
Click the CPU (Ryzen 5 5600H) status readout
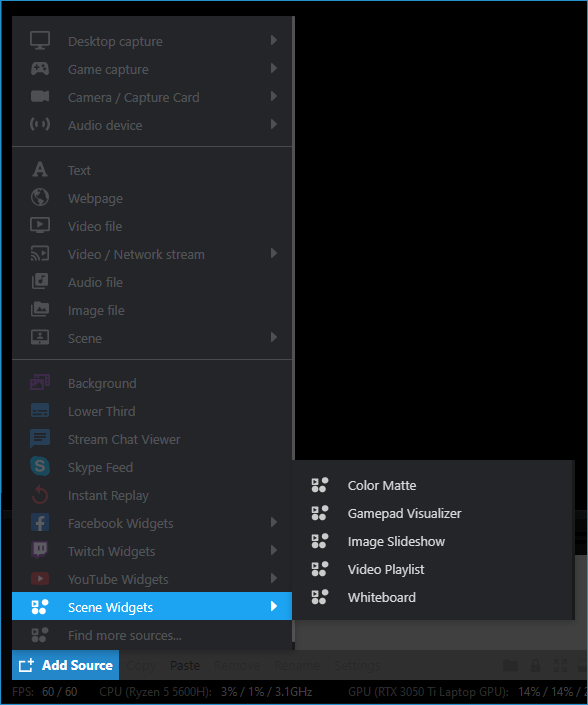(x=206, y=692)
